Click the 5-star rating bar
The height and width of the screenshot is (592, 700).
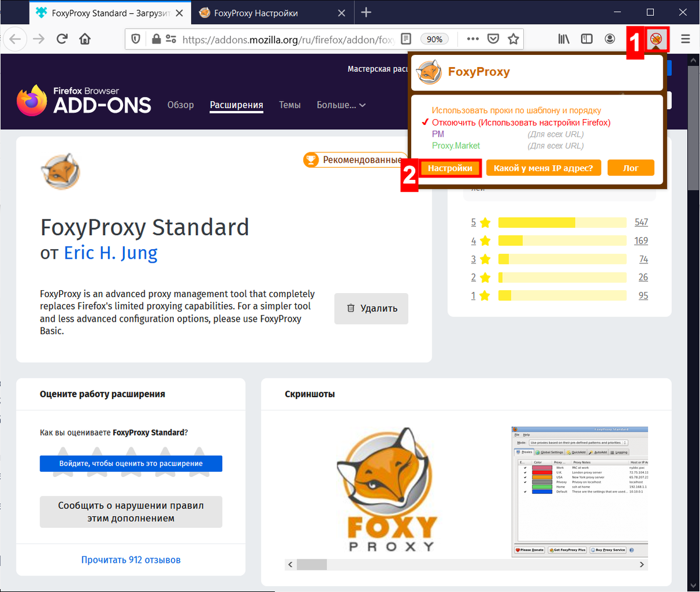(562, 222)
